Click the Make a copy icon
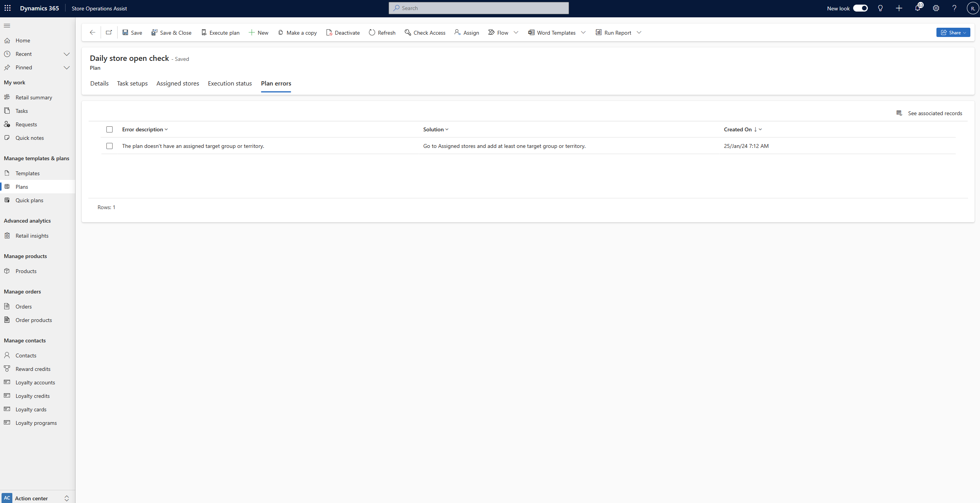Viewport: 980px width, 503px height. pyautogui.click(x=281, y=32)
